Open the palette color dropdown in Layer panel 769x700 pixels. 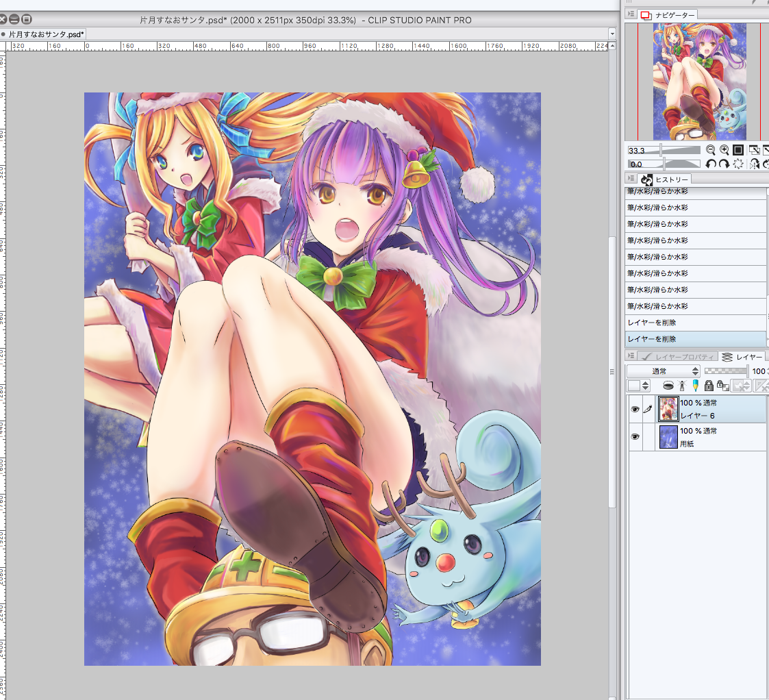[646, 386]
